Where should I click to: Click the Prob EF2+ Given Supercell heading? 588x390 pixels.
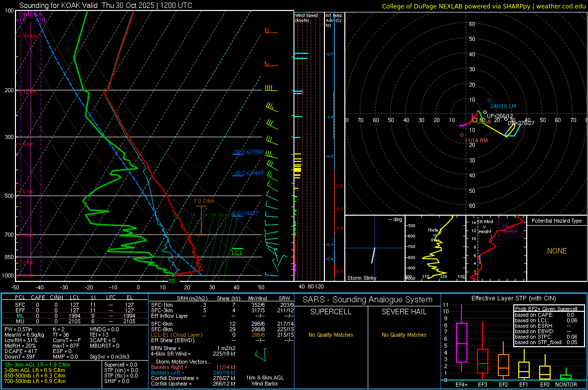click(546, 309)
